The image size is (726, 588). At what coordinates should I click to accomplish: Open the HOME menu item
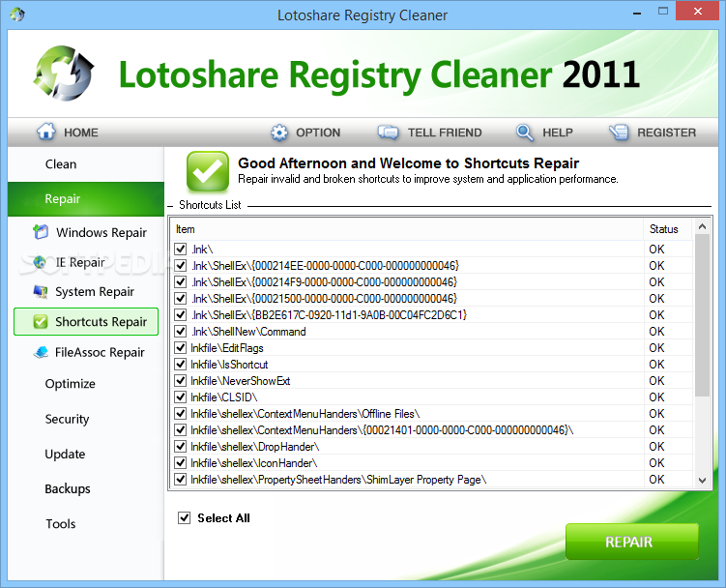(68, 132)
